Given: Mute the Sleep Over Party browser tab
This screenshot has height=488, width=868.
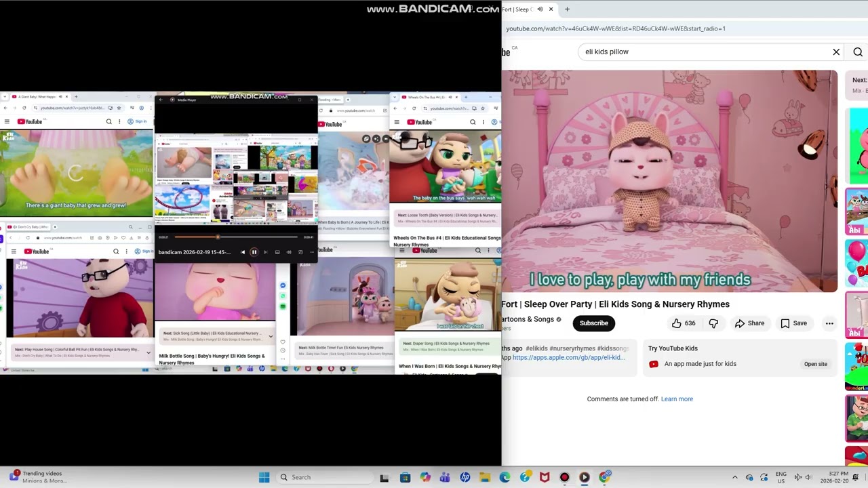Looking at the screenshot, I should 540,9.
